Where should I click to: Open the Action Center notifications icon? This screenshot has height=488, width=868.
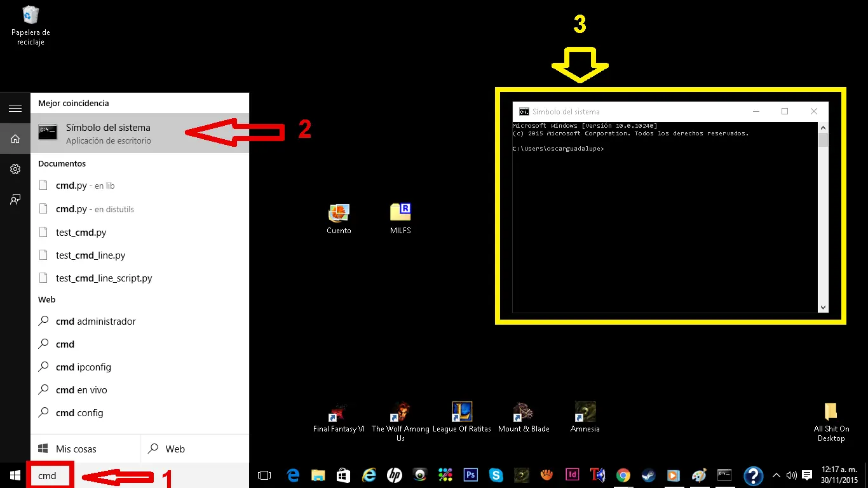pos(807,475)
